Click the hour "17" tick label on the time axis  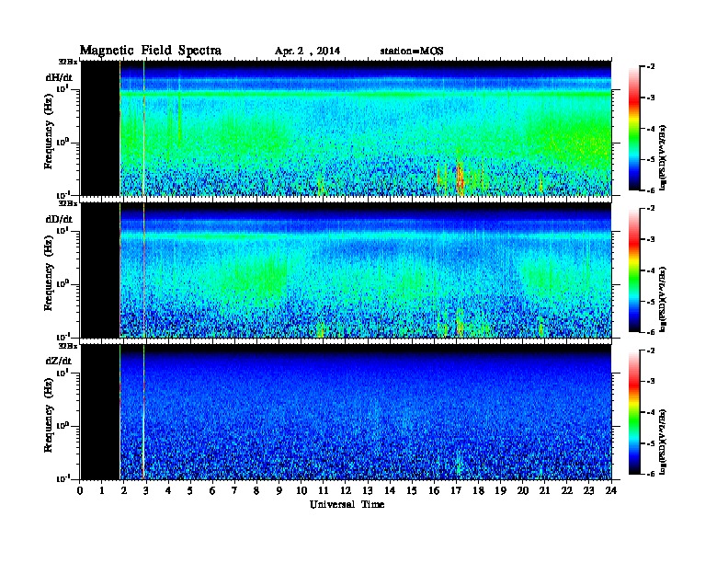click(456, 490)
